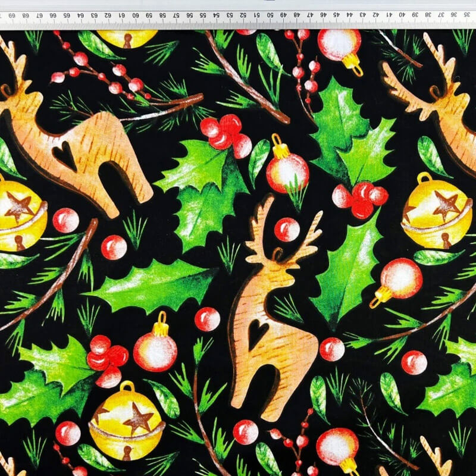Click the number 40 on the ruler
The image size is (476, 476).
click(402, 14)
